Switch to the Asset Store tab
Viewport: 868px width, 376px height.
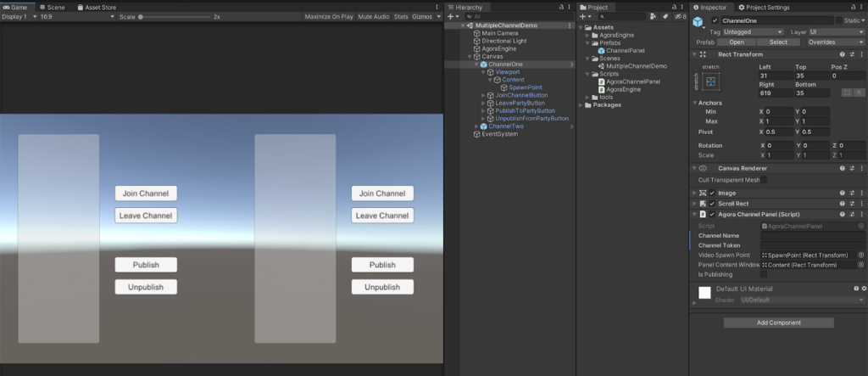coord(97,7)
